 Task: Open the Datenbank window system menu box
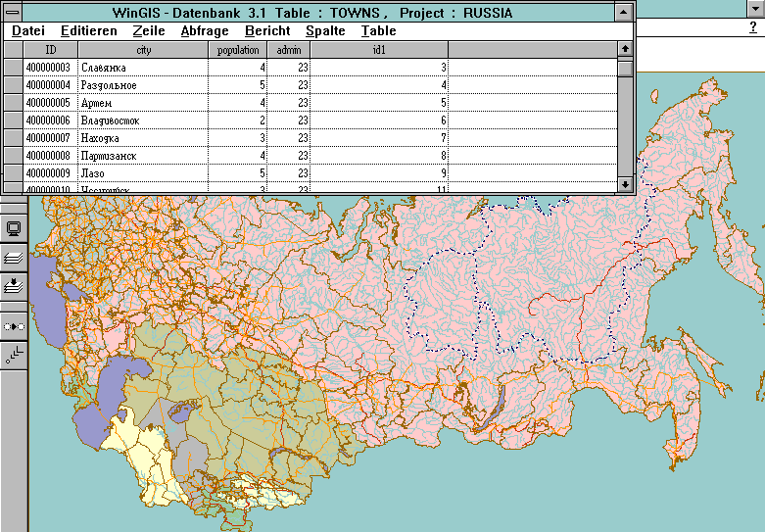pos(12,12)
